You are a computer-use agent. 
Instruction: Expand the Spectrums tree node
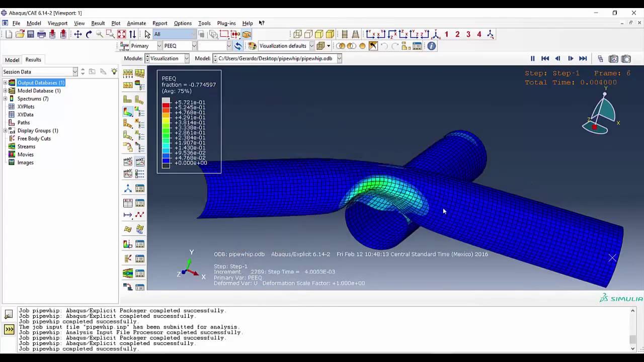pos(5,99)
